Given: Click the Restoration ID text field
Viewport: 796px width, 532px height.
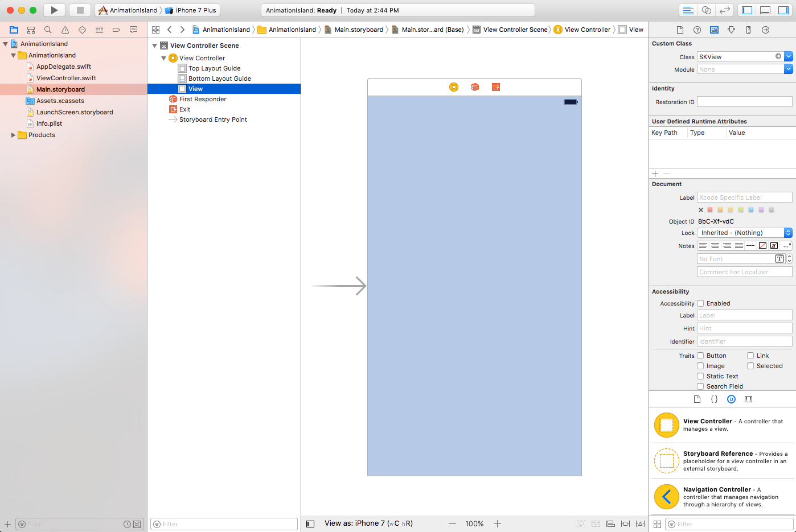Looking at the screenshot, I should click(x=744, y=102).
